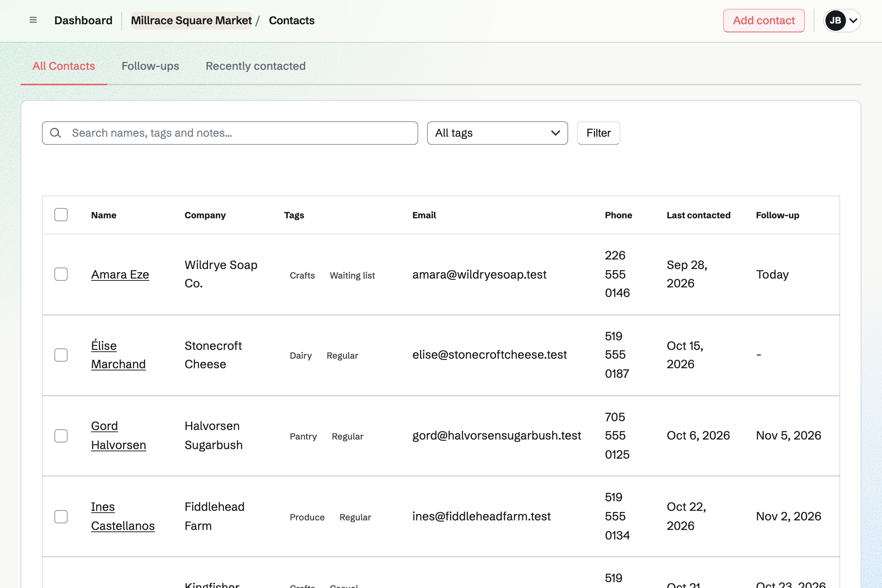
Task: Click email gord@halvorsensugarbush.test
Action: (x=496, y=435)
